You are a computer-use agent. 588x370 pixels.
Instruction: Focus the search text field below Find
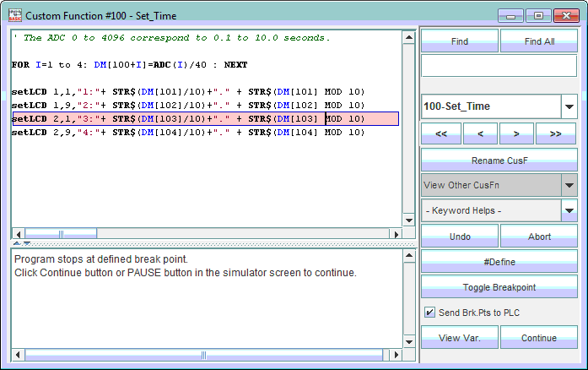pos(499,66)
